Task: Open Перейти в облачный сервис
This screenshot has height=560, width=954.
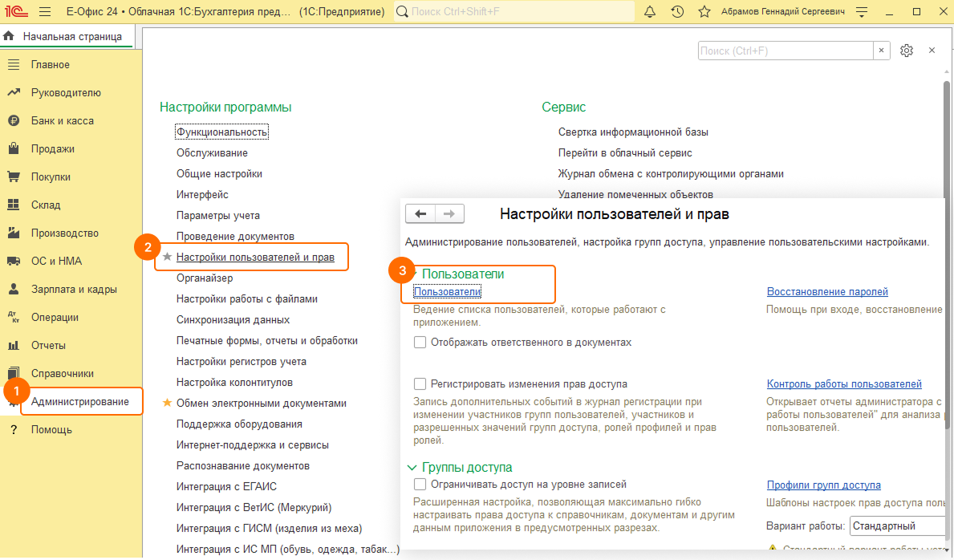Action: (625, 152)
